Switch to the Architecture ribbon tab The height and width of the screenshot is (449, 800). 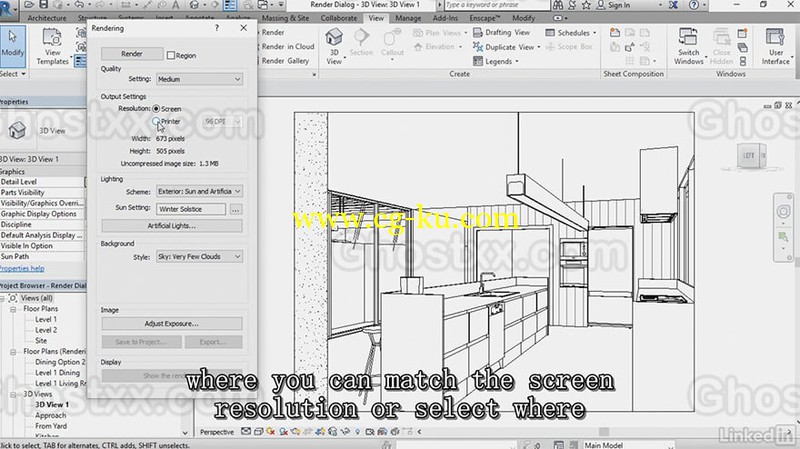tap(47, 18)
